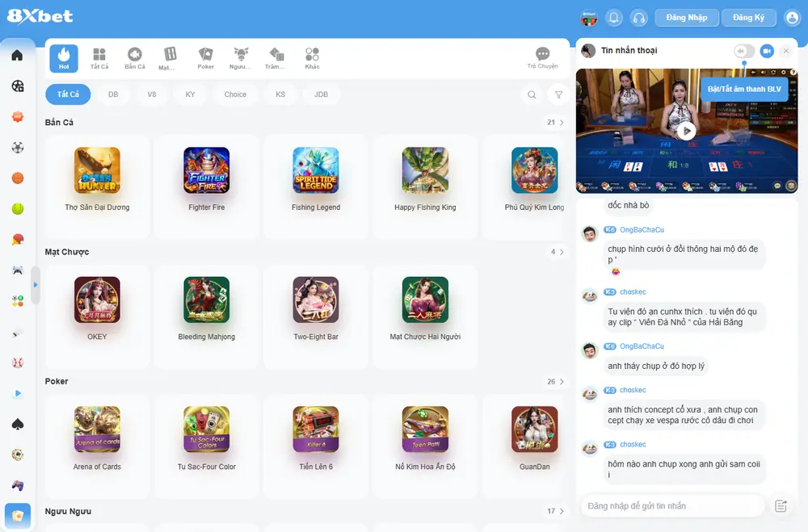Viewport: 808px width, 532px height.
Task: Open the message template icon beside chat input
Action: (x=781, y=505)
